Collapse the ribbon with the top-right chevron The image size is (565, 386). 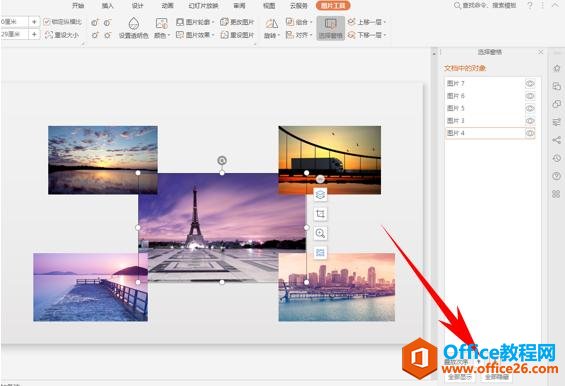click(x=555, y=5)
